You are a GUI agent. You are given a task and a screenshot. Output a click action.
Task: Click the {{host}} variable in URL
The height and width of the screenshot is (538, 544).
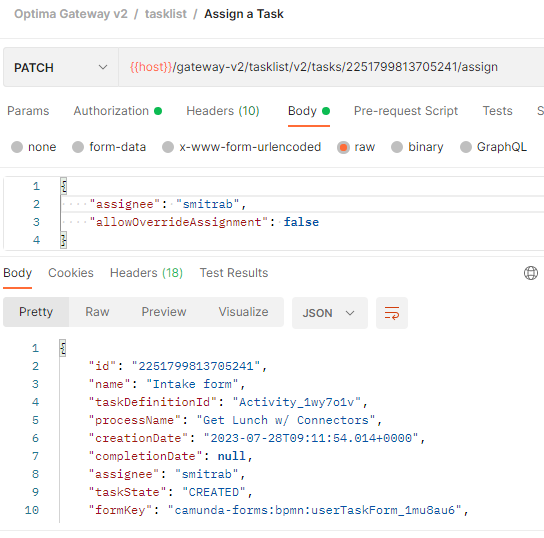[151, 67]
